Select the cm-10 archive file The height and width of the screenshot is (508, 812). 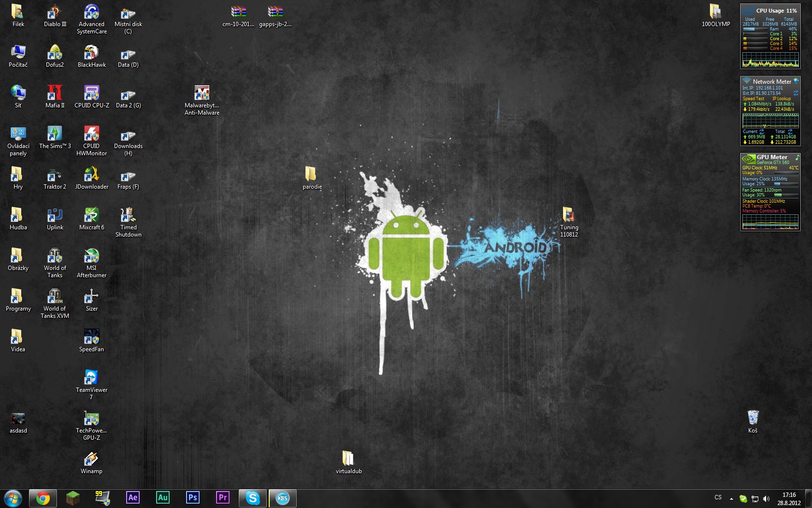tap(238, 15)
